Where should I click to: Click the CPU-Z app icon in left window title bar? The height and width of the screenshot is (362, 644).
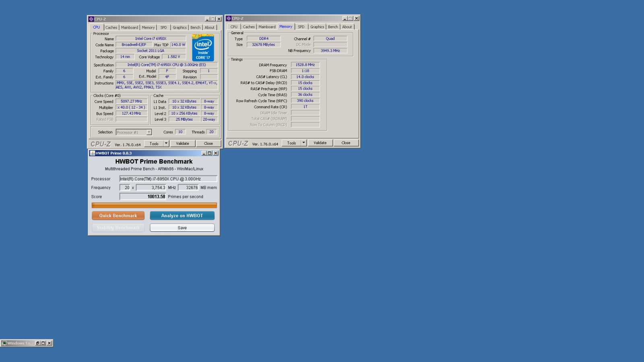[x=91, y=19]
